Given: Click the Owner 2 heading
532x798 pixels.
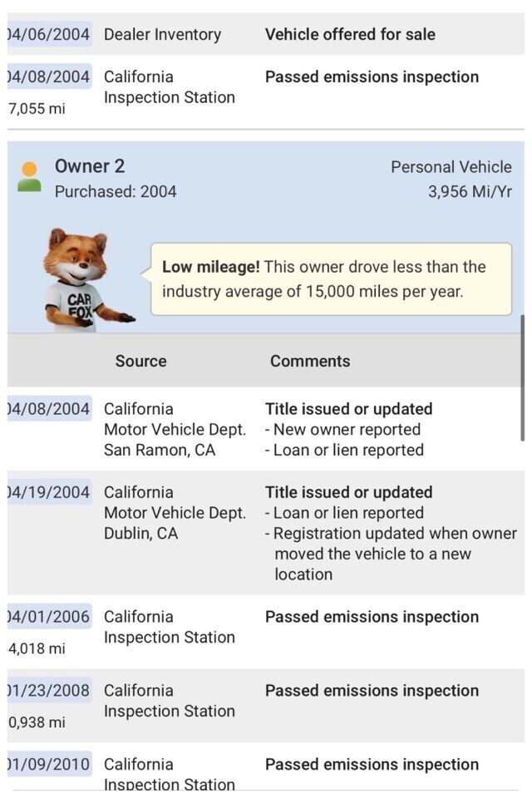Looking at the screenshot, I should click(90, 166).
